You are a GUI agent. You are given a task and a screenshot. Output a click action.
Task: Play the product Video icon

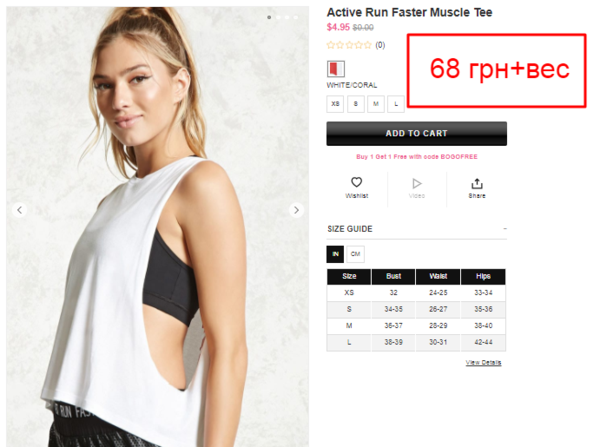point(417,184)
